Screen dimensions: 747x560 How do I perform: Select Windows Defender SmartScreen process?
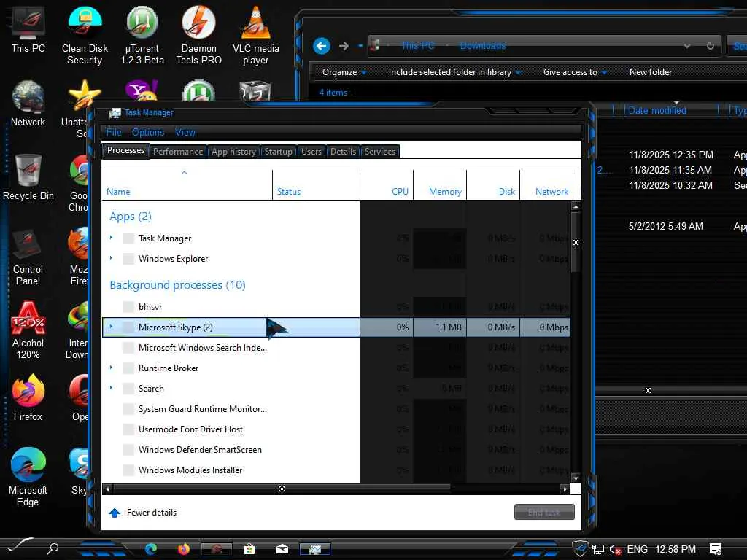[336, 449]
